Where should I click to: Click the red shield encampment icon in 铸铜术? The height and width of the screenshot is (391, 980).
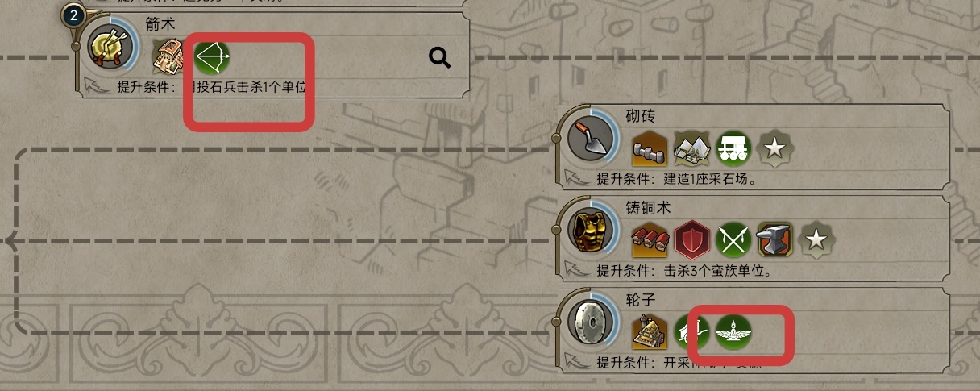coord(691,239)
